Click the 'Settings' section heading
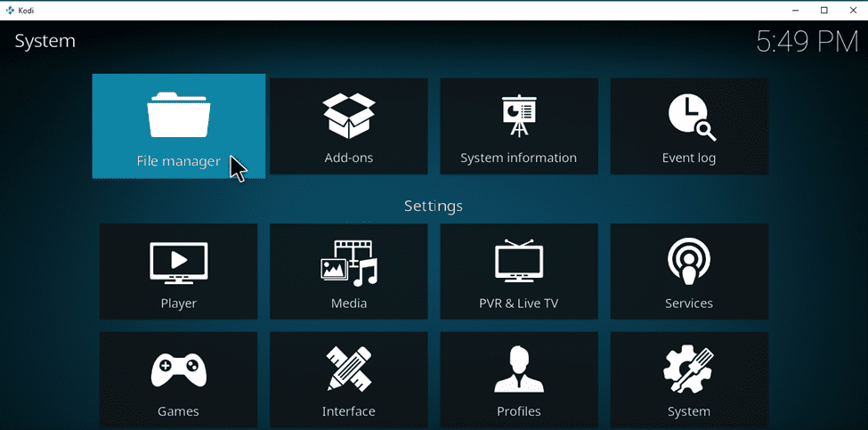The width and height of the screenshot is (868, 430). tap(434, 207)
